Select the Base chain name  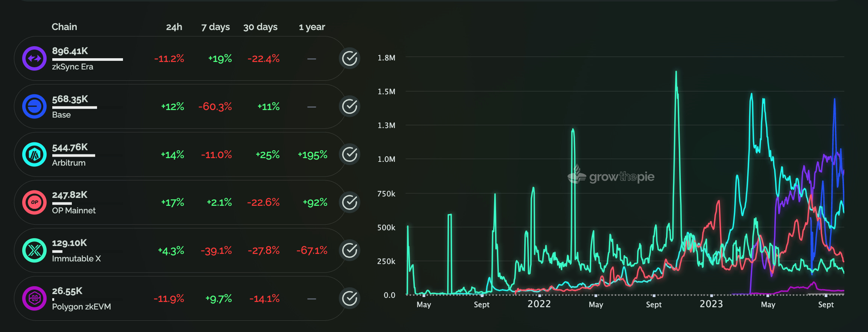click(61, 115)
